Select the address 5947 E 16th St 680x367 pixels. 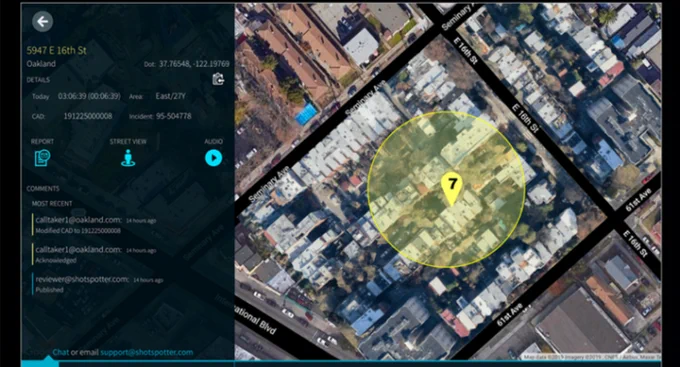pos(56,50)
